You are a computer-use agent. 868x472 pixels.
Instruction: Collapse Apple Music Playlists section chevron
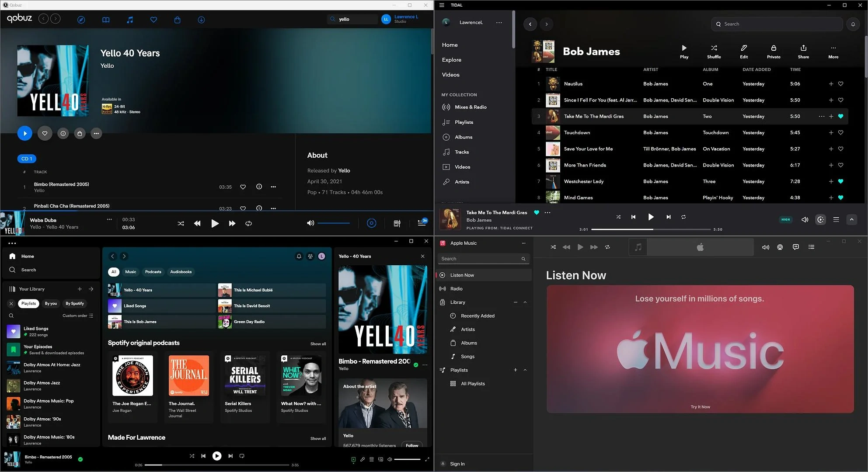tap(525, 370)
